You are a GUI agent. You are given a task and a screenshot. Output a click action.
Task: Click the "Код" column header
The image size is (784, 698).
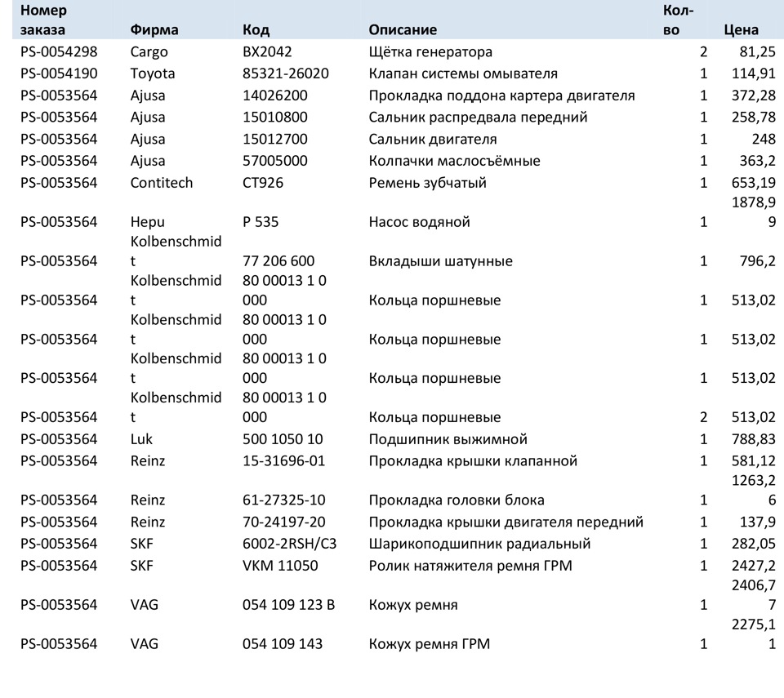pyautogui.click(x=256, y=29)
